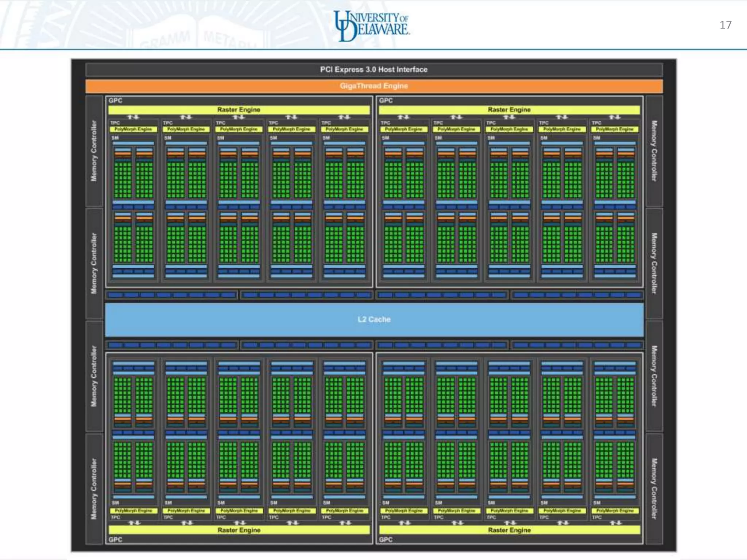Viewport: 747px width, 560px height.
Task: Click the bottom-right Raster Engine bar
Action: [509, 530]
